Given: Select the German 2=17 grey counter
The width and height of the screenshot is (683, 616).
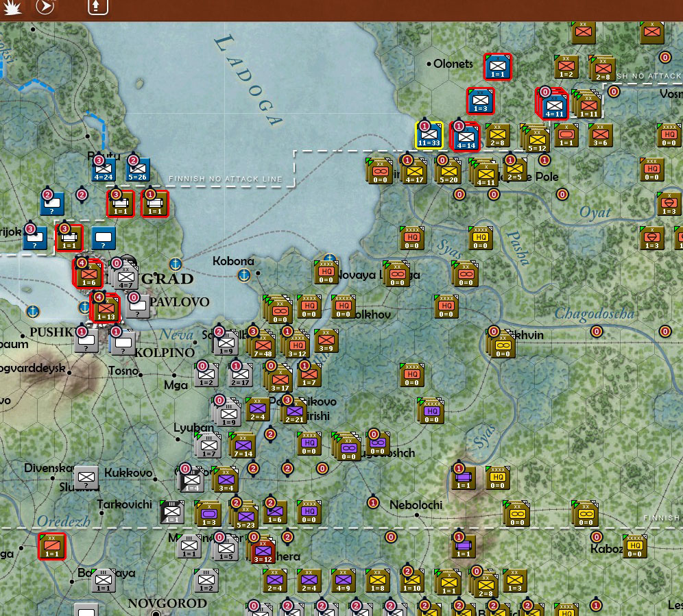Looking at the screenshot, I should (240, 375).
